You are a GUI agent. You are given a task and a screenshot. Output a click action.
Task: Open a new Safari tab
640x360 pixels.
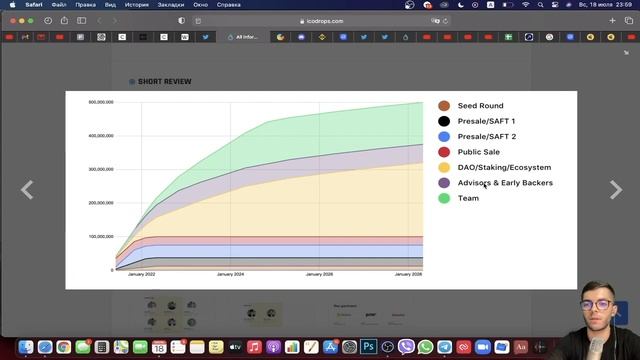612,20
